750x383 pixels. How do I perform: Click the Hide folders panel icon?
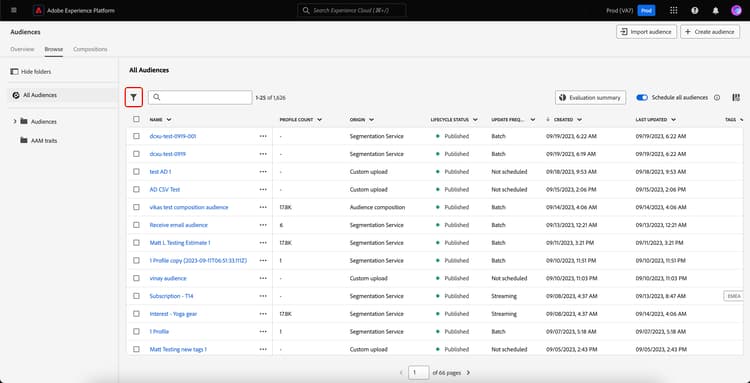click(14, 72)
